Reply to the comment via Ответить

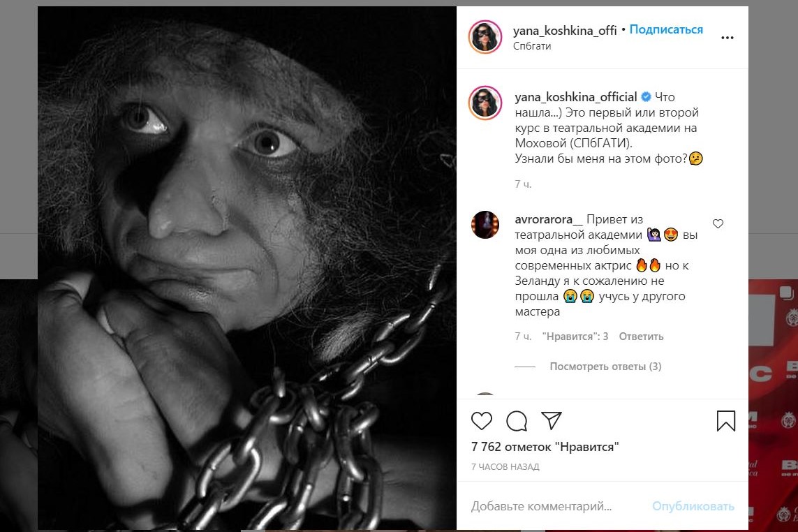[641, 337]
